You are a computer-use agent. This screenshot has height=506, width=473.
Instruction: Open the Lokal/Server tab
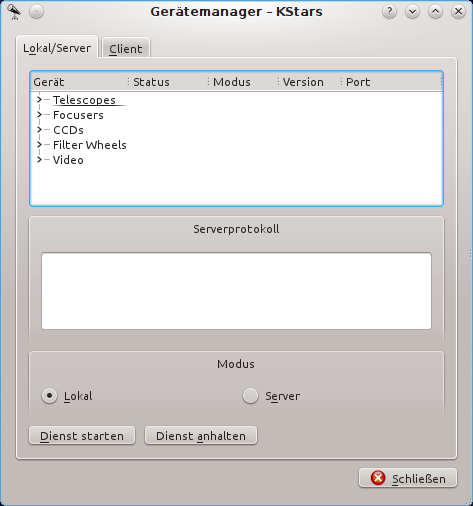point(57,47)
